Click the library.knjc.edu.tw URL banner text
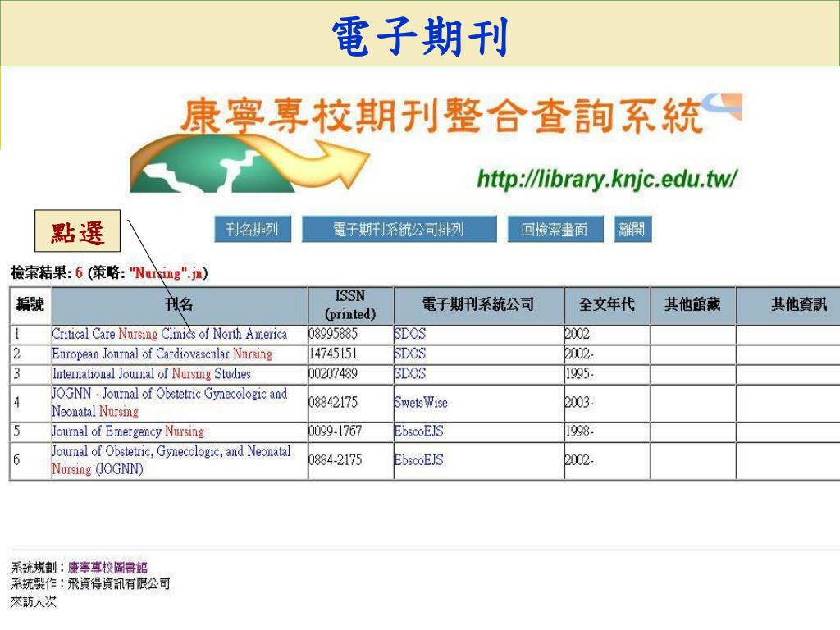Image resolution: width=840 pixels, height=630 pixels. 607,178
